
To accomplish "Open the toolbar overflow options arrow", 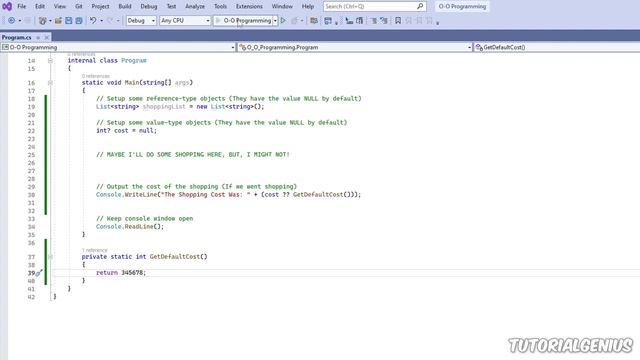I will tap(437, 23).
